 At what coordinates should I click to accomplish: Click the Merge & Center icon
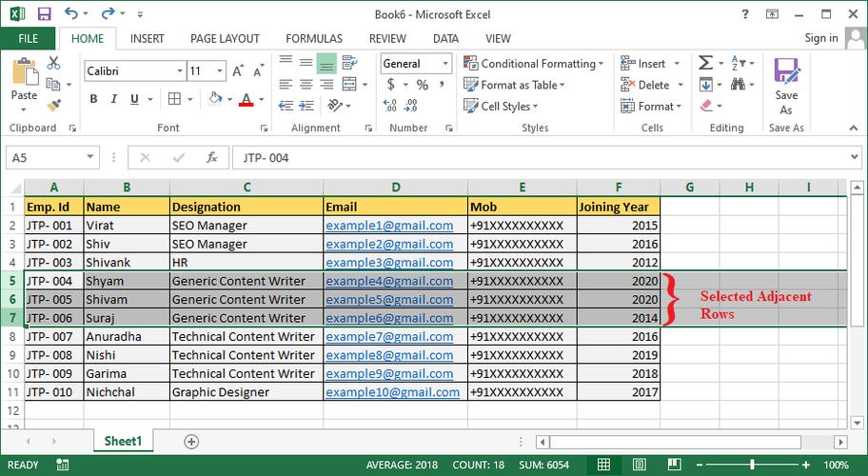coord(349,84)
